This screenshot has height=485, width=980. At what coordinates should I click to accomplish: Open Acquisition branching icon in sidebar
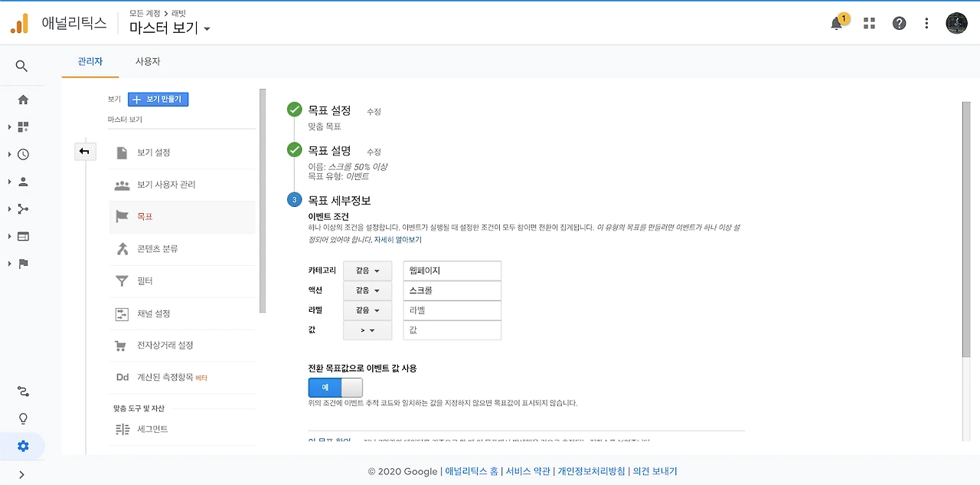click(23, 209)
